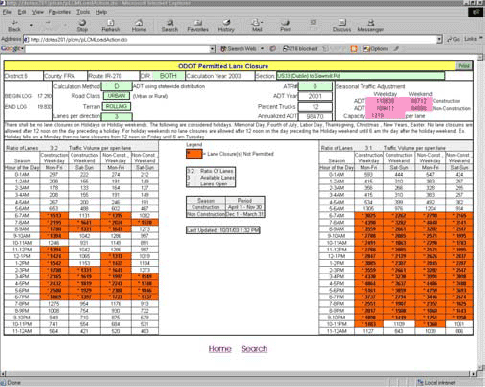This screenshot has width=485, height=387.
Task: Click the browser toolbar Print icon
Action: tap(285, 26)
